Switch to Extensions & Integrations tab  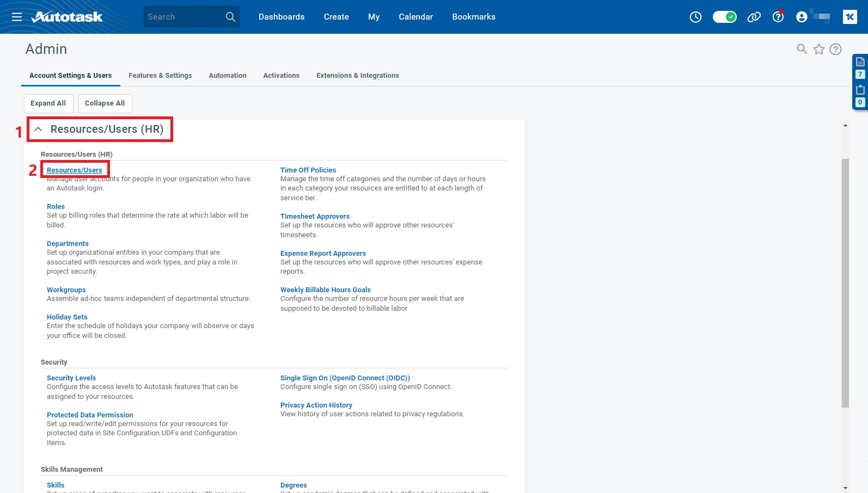pos(357,76)
